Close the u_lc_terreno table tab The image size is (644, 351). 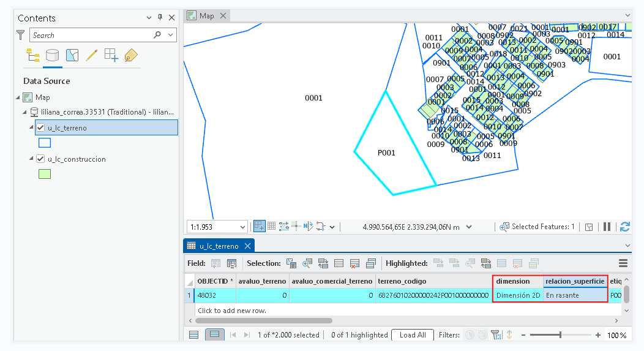click(247, 246)
